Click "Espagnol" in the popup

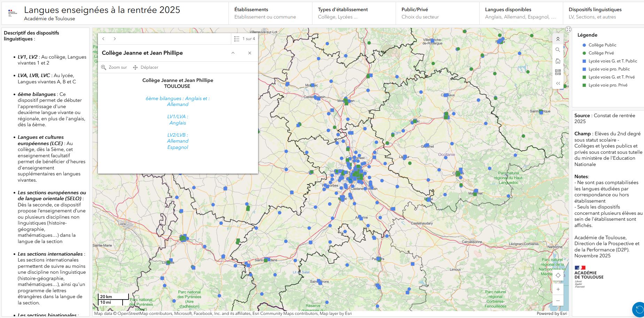(178, 147)
